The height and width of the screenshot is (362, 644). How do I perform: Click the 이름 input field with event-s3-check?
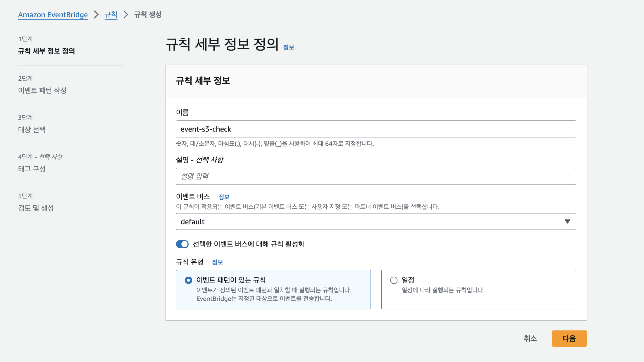pyautogui.click(x=376, y=129)
